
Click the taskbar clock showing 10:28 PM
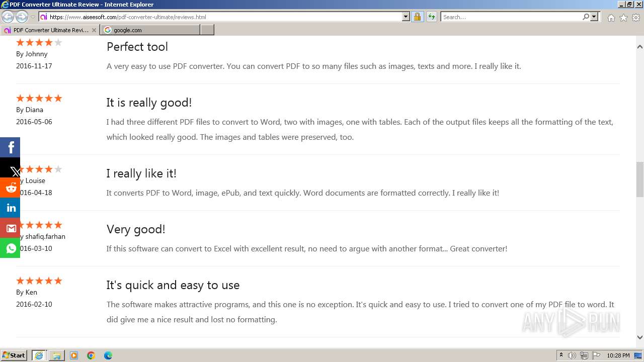point(618,355)
